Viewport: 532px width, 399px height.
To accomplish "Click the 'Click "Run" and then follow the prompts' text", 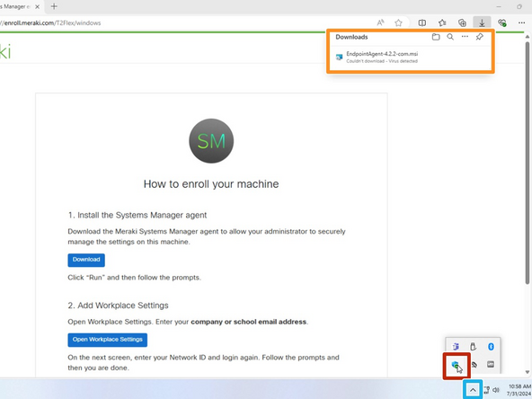I will tap(135, 278).
